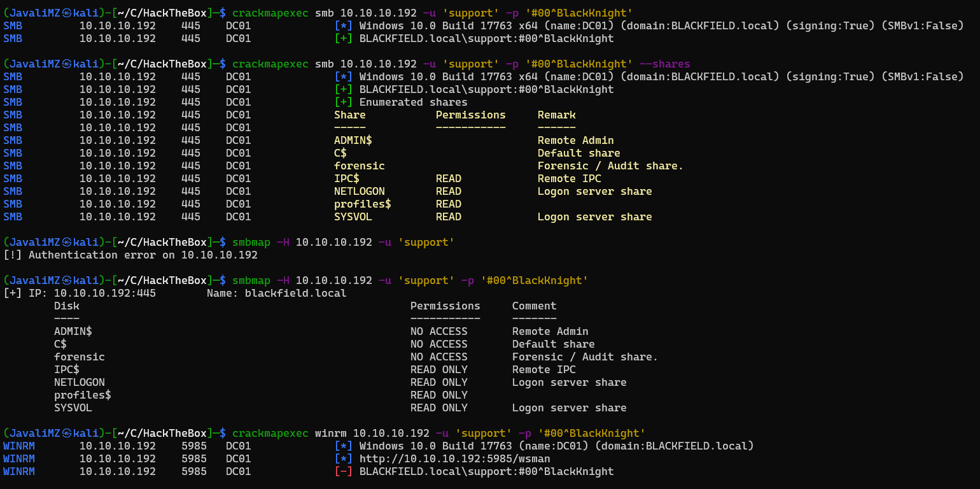Image resolution: width=980 pixels, height=489 pixels.
Task: Click yellow 'C$' share name in crackmapexec output
Action: [340, 153]
